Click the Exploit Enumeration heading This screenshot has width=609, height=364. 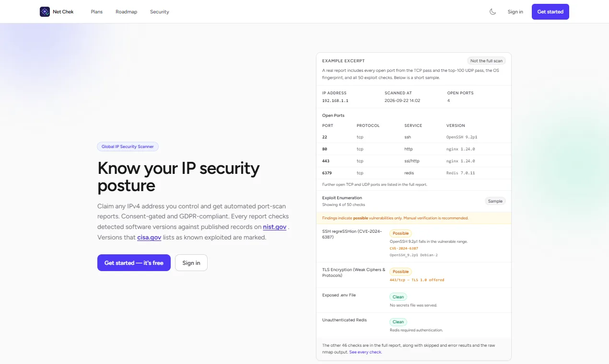[342, 198]
